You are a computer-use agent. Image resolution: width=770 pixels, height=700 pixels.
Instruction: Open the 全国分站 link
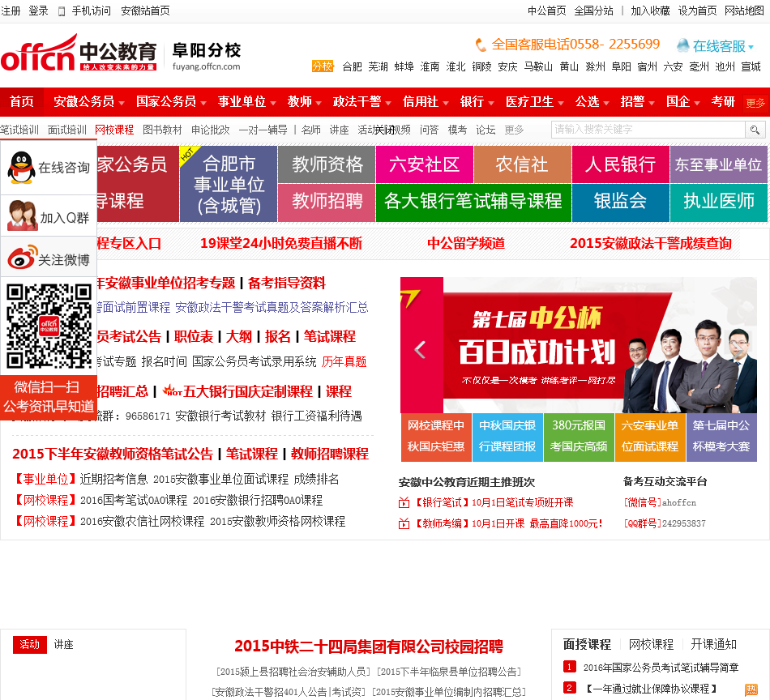coord(593,11)
